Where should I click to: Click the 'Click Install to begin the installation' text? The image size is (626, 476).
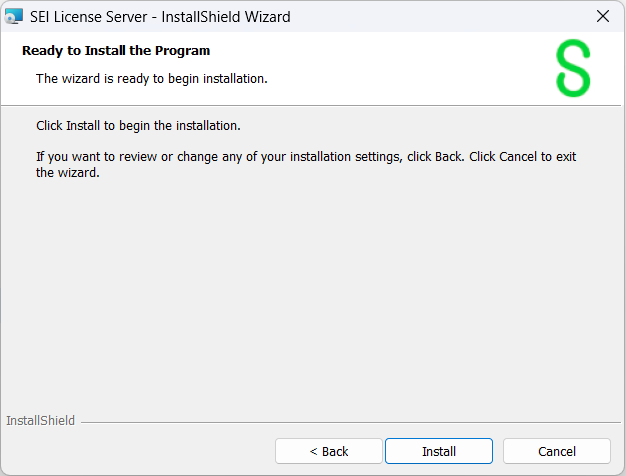pyautogui.click(x=138, y=126)
